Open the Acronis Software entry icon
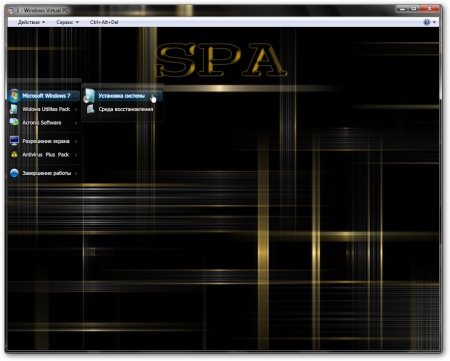 [x=14, y=122]
